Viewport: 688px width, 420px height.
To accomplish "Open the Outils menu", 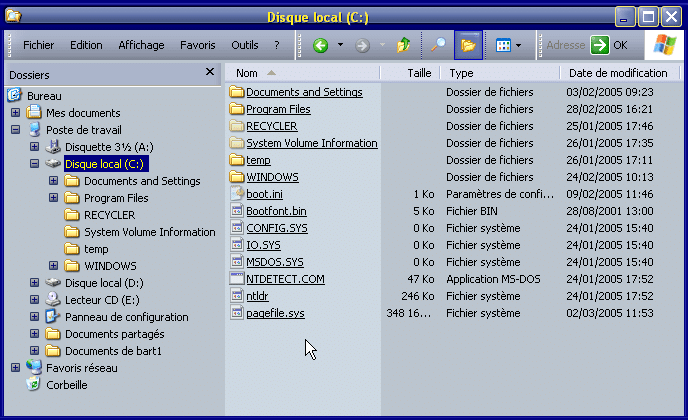I will tap(245, 45).
